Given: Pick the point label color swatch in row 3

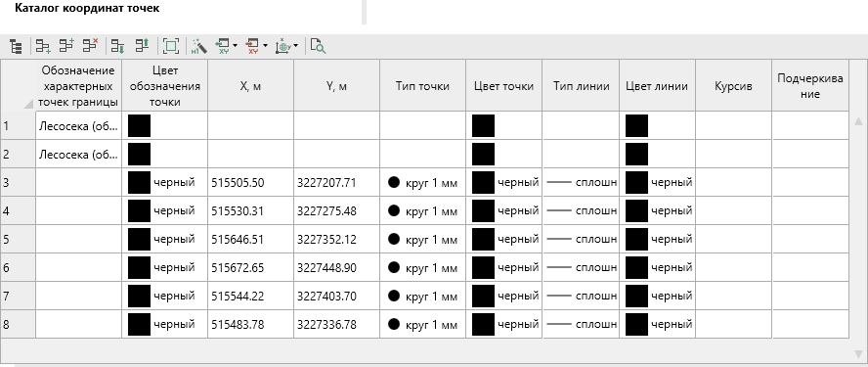Looking at the screenshot, I should (139, 182).
